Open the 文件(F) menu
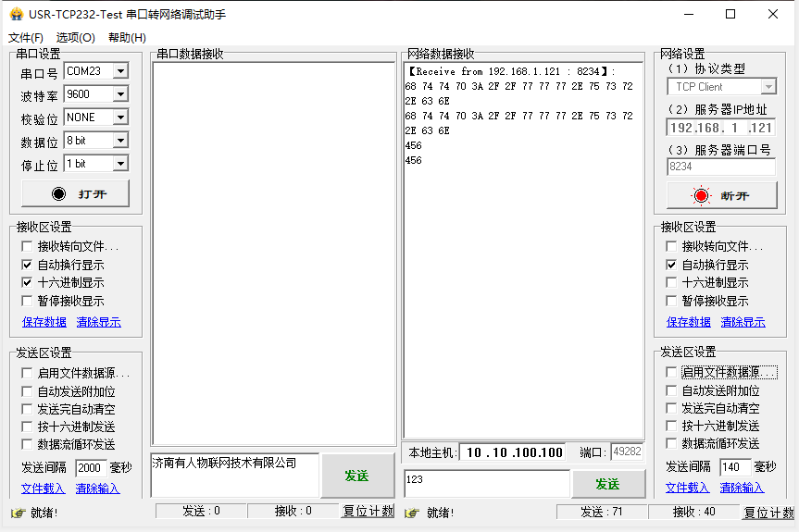 (26, 38)
